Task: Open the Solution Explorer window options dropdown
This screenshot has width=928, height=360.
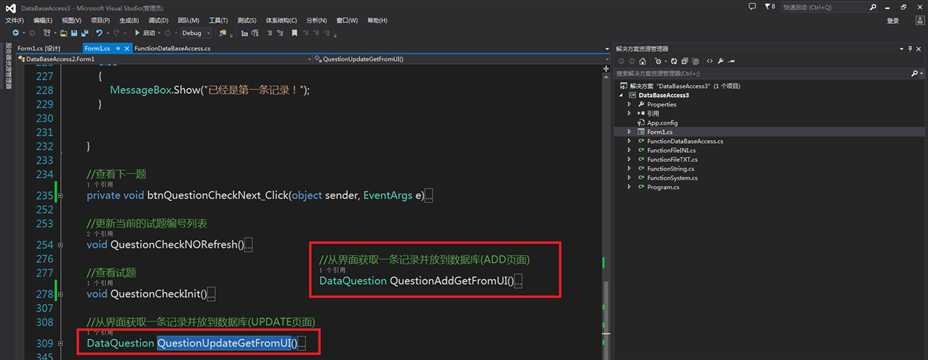Action: tap(901, 49)
